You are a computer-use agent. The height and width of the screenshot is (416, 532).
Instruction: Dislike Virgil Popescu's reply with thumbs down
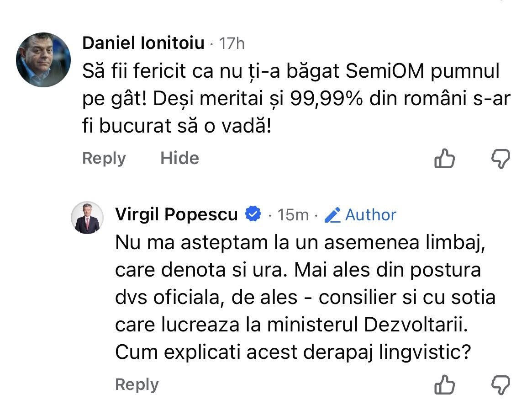point(500,385)
